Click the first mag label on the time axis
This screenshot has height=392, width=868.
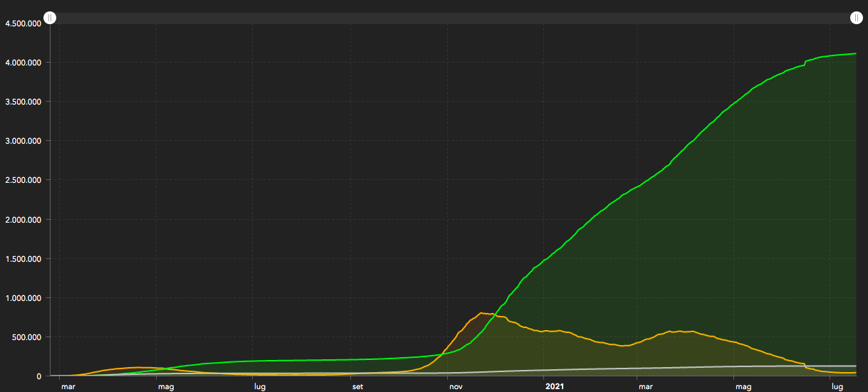pyautogui.click(x=166, y=386)
